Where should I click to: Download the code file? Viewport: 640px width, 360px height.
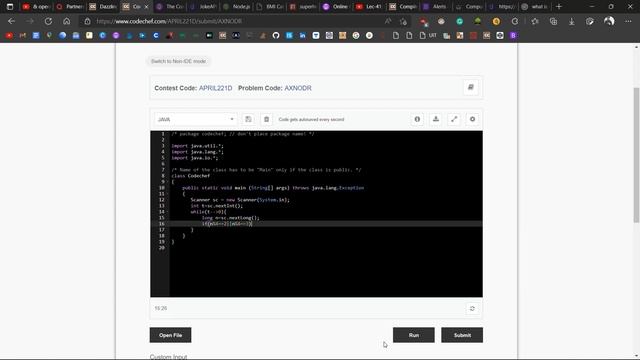pyautogui.click(x=436, y=119)
